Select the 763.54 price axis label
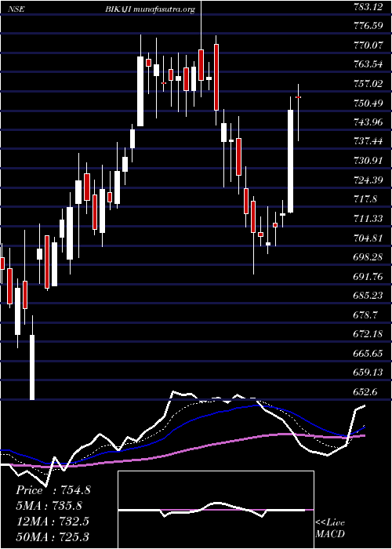The image size is (392, 549). tap(367, 64)
